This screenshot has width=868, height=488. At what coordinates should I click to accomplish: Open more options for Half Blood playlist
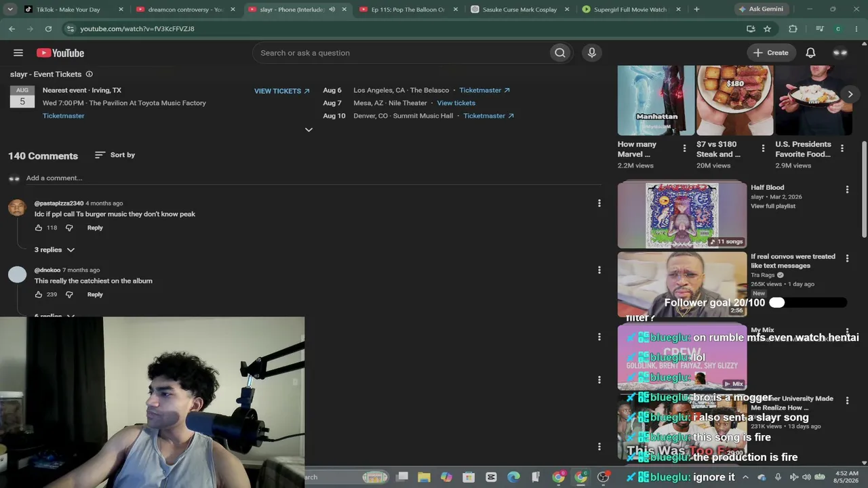point(847,190)
